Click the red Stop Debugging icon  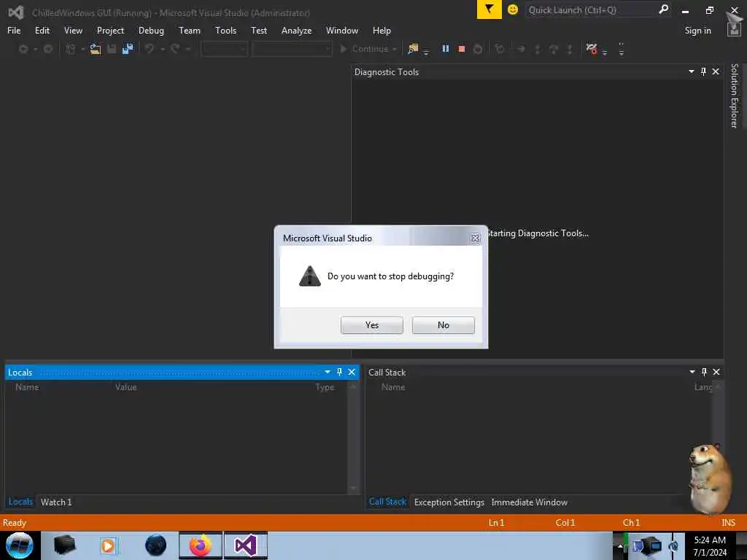[461, 49]
